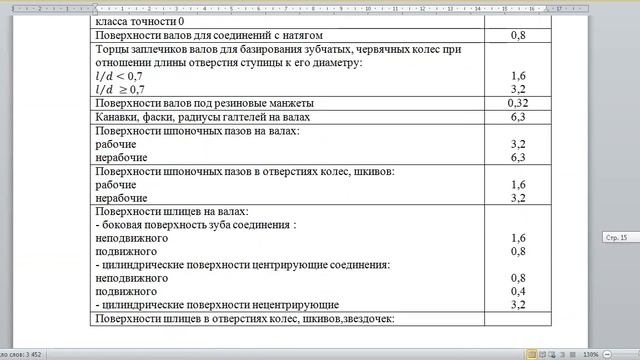Click formula 'l/d ≥ 0,7'

click(120, 89)
